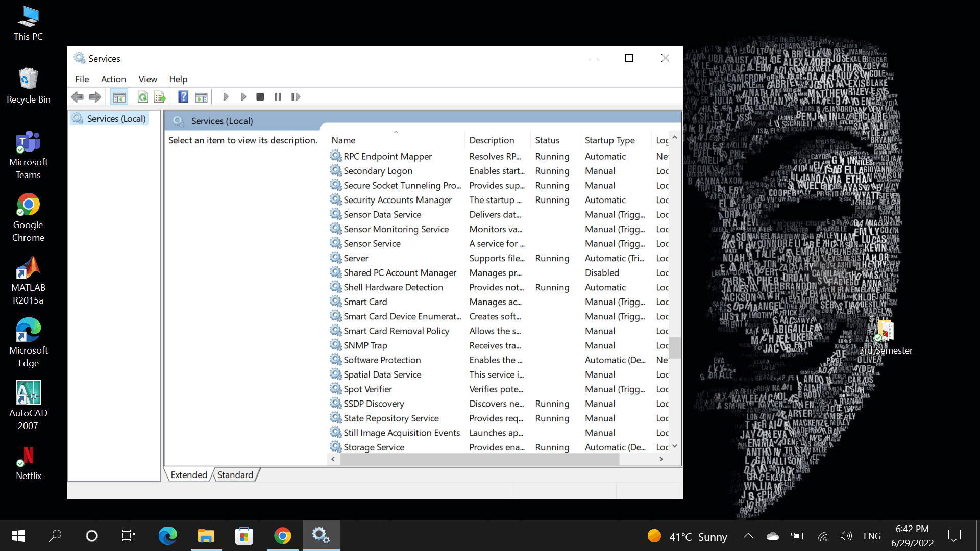This screenshot has width=980, height=551.
Task: Sort services by Startup Type header
Action: point(609,140)
